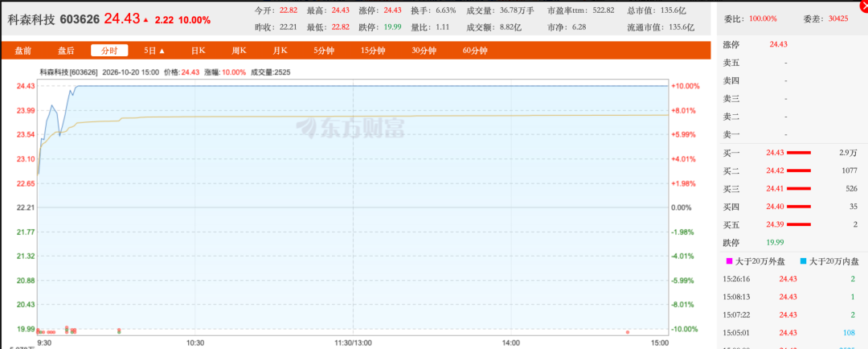The height and width of the screenshot is (349, 868).
Task: Click the 22.21 price axis label
Action: click(x=26, y=207)
